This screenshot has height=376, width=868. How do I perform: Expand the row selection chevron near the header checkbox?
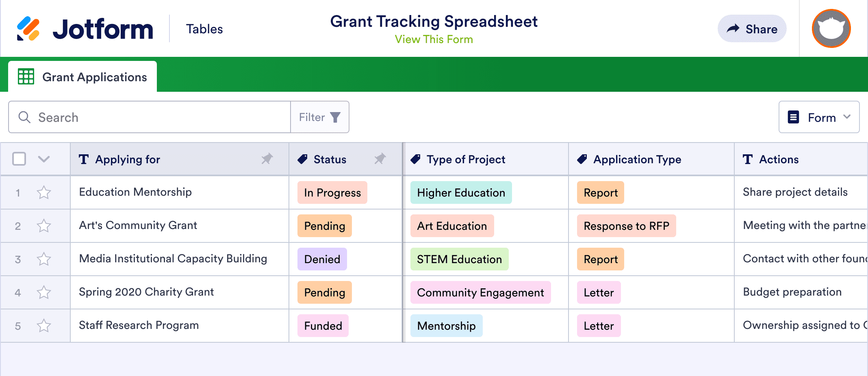(x=43, y=159)
